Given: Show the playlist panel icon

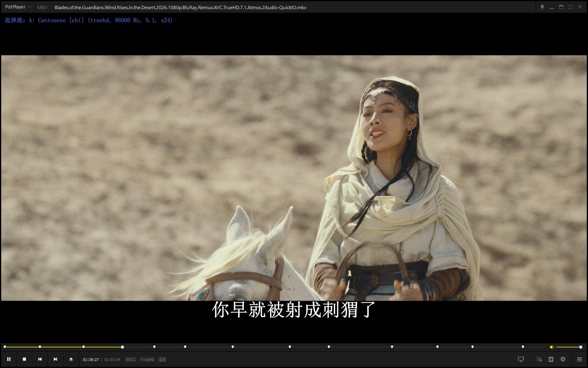Looking at the screenshot, I should pos(551,359).
